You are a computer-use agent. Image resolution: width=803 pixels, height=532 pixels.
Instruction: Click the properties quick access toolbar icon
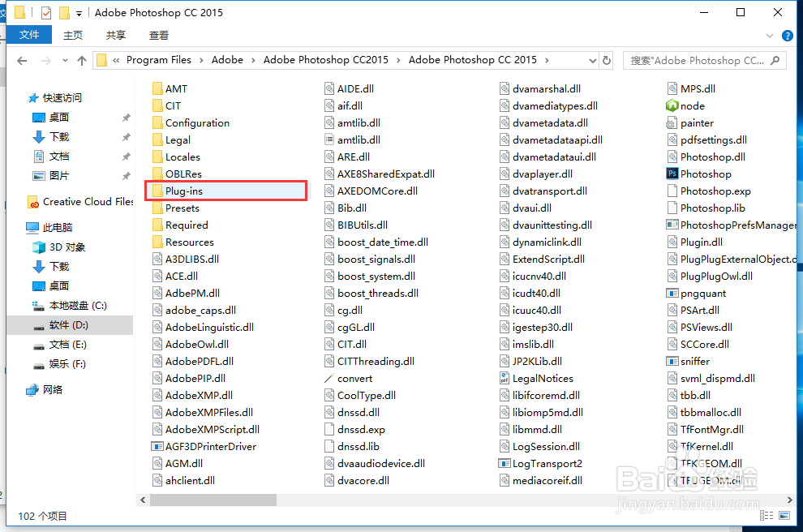click(46, 13)
